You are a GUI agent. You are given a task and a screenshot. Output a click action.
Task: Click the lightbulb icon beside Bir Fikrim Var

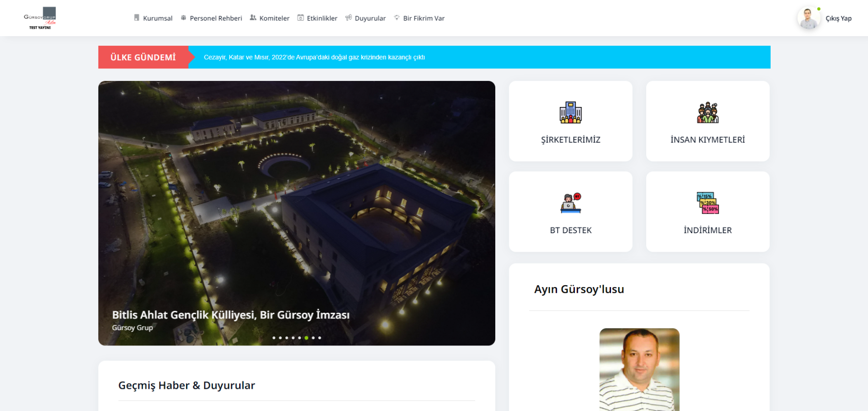click(397, 18)
